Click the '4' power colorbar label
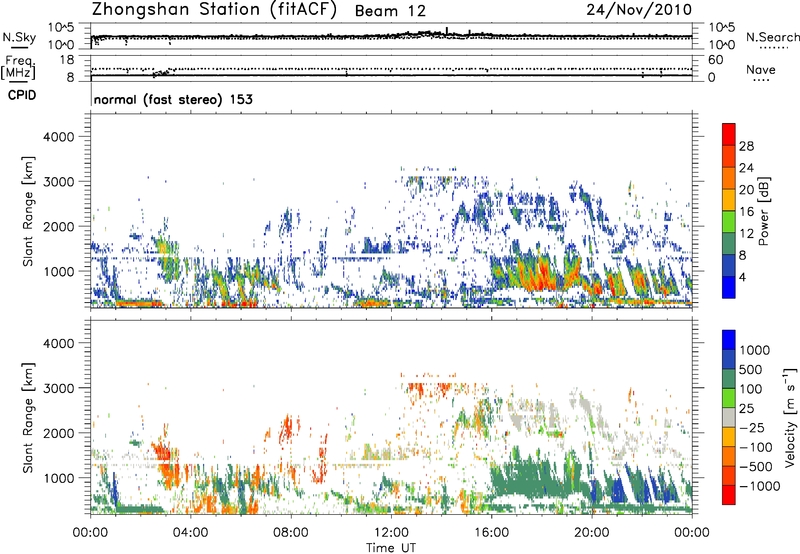 coord(742,277)
